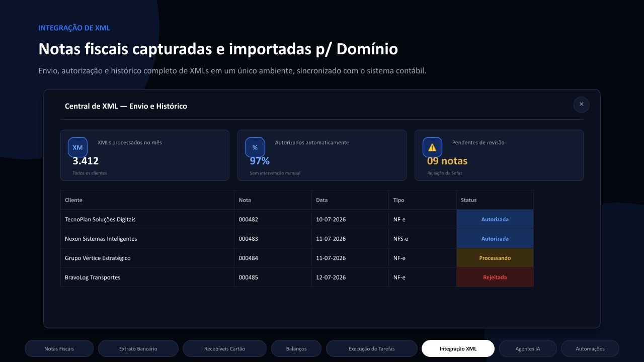Select TecnoPlan Soluções Digitais client cell

(x=147, y=219)
